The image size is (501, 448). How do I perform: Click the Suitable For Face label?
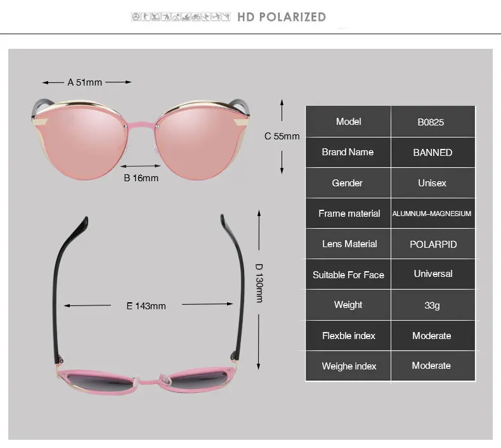(348, 274)
